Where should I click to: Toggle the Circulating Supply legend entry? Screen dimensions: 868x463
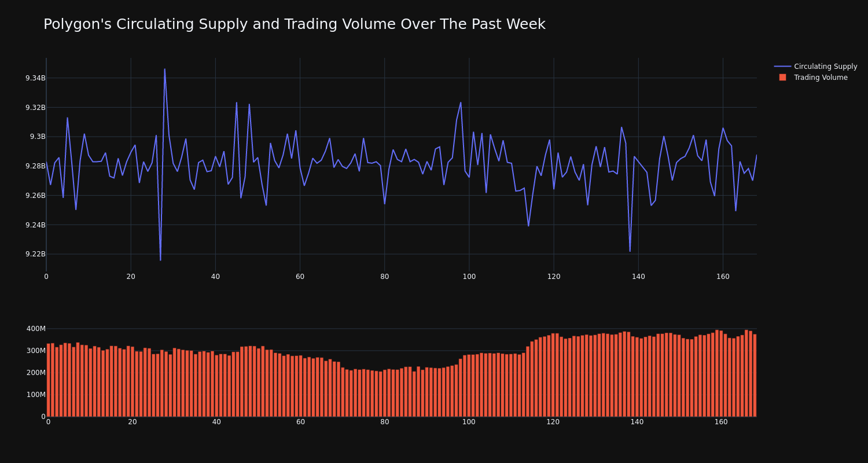815,67
